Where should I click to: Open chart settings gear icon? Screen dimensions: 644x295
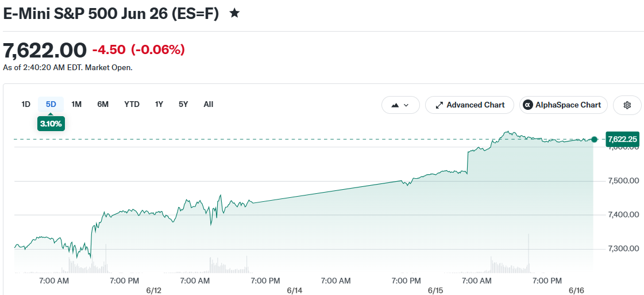tap(627, 105)
